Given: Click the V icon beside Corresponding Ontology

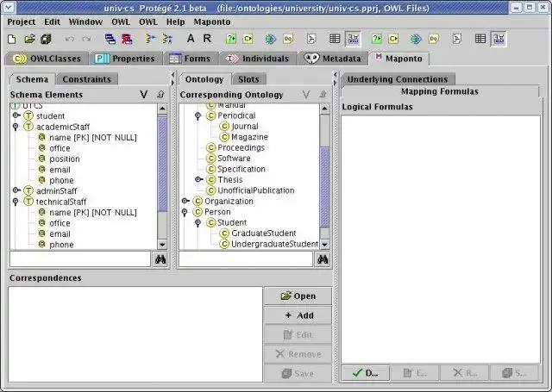Looking at the screenshot, I should (x=306, y=95).
